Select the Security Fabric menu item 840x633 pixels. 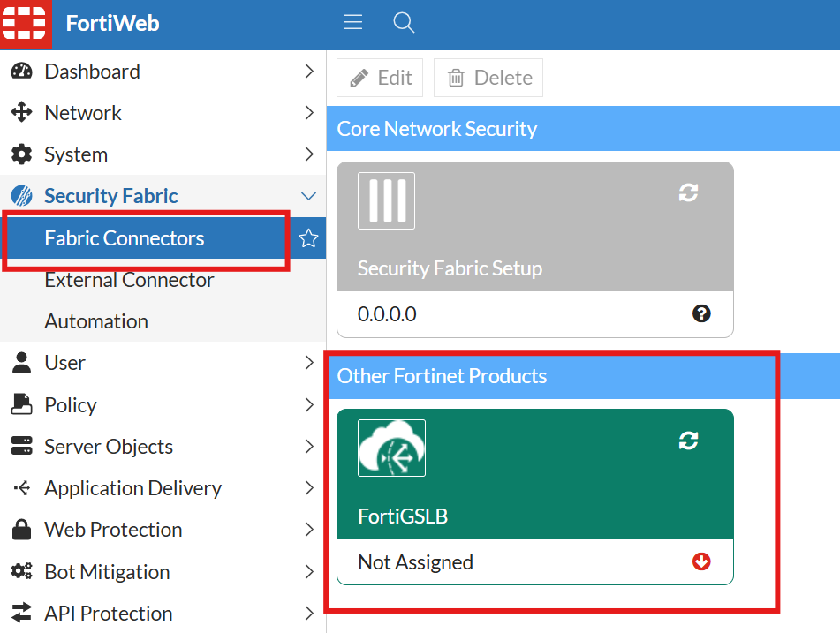coord(163,196)
